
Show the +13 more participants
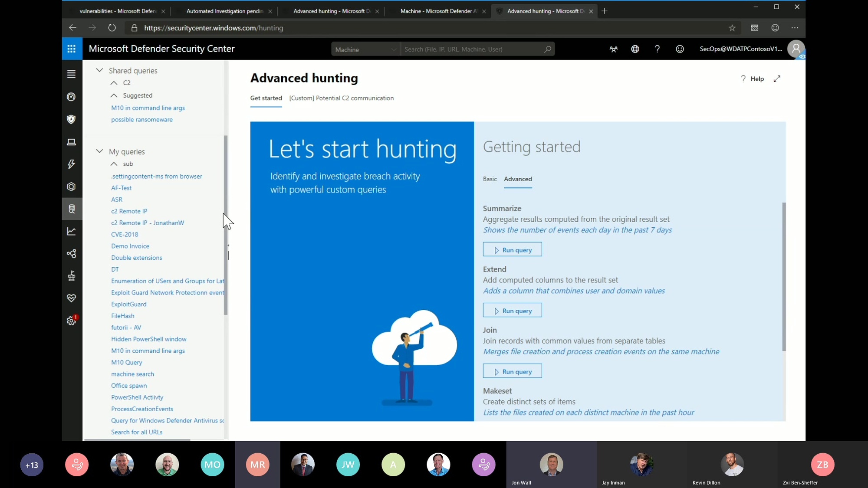click(x=32, y=465)
